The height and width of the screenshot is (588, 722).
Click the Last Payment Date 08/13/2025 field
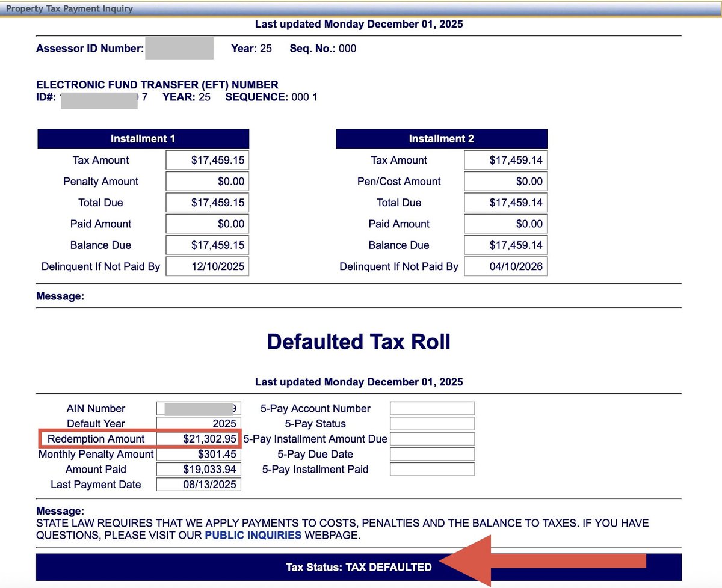199,484
